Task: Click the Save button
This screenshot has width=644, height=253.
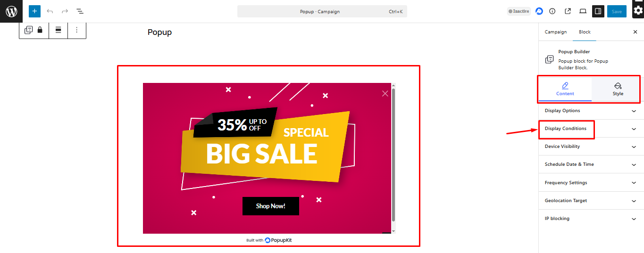Action: (x=617, y=11)
